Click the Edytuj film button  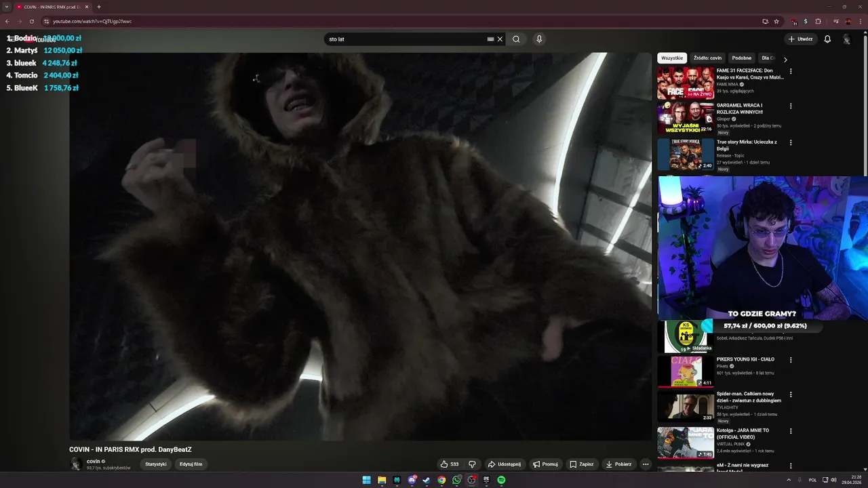click(191, 464)
